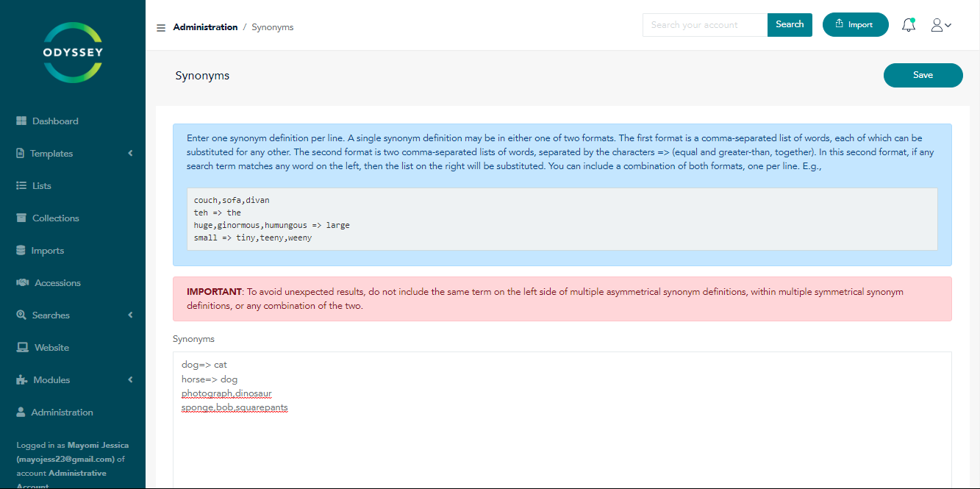Viewport: 980px width, 489px height.
Task: Click the Synonyms field label
Action: [193, 339]
